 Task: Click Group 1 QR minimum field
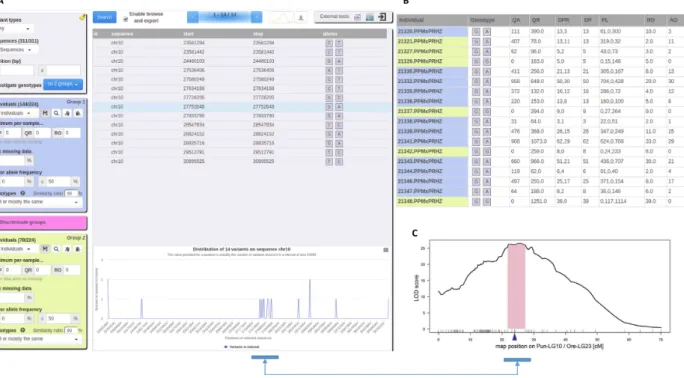coord(42,133)
